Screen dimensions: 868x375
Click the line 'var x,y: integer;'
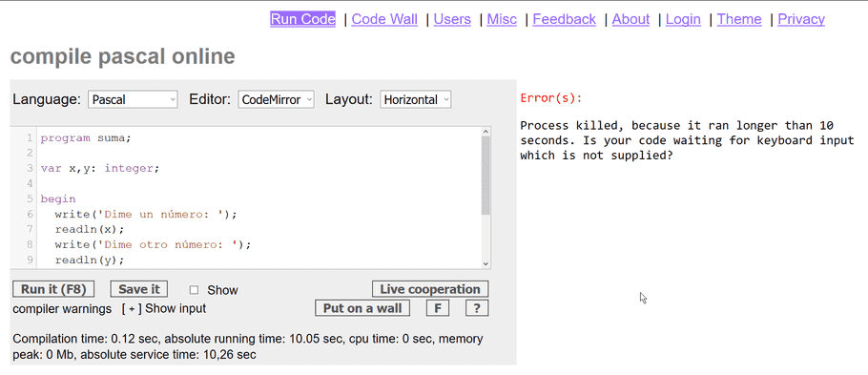tap(99, 168)
